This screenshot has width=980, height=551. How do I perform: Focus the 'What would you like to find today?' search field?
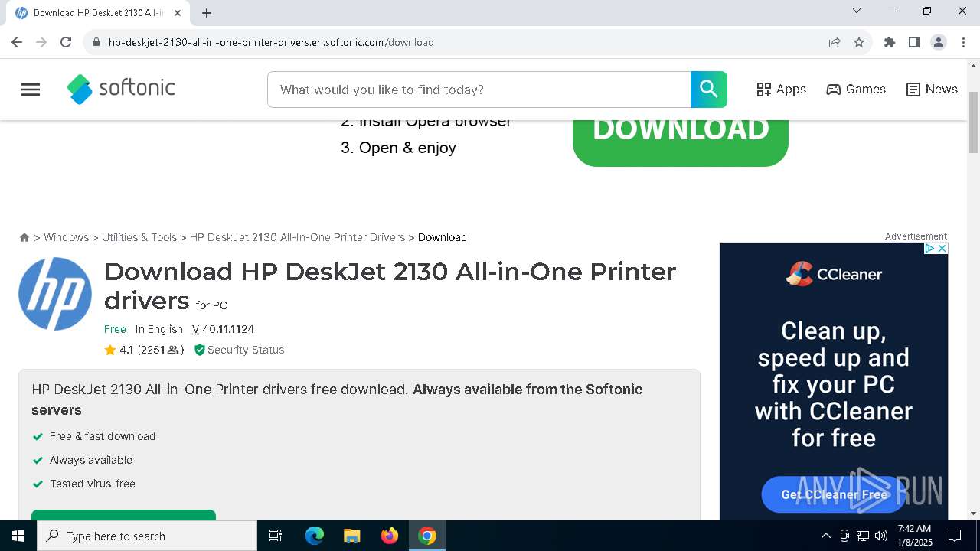[479, 90]
